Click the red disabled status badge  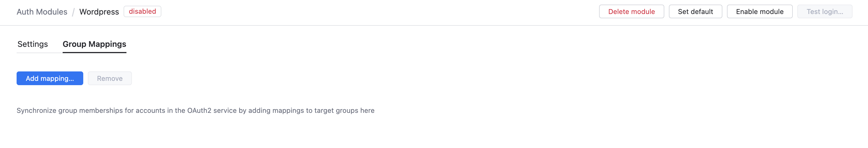pyautogui.click(x=142, y=11)
